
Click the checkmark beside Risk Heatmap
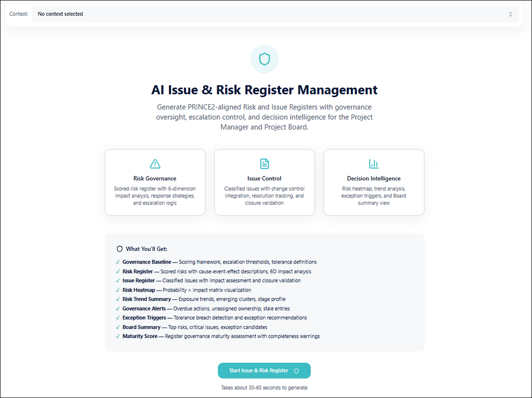pyautogui.click(x=117, y=290)
